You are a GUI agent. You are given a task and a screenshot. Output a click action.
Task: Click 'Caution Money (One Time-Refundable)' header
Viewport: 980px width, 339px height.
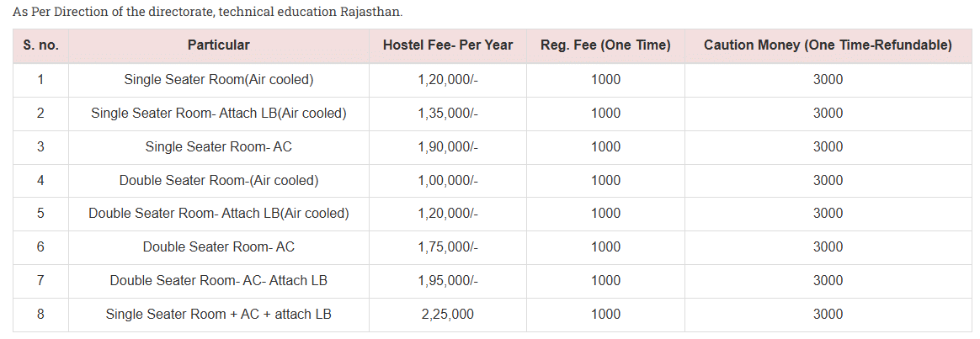click(x=828, y=45)
